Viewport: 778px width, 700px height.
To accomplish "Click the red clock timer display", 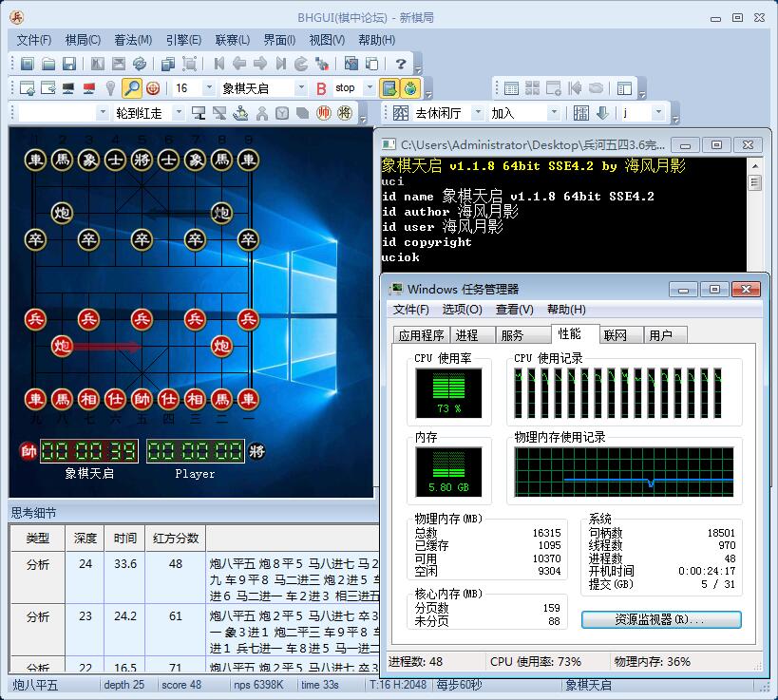I will [x=88, y=451].
